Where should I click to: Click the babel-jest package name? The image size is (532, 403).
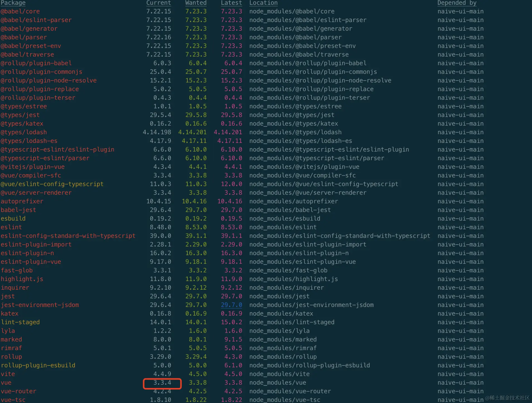click(18, 210)
